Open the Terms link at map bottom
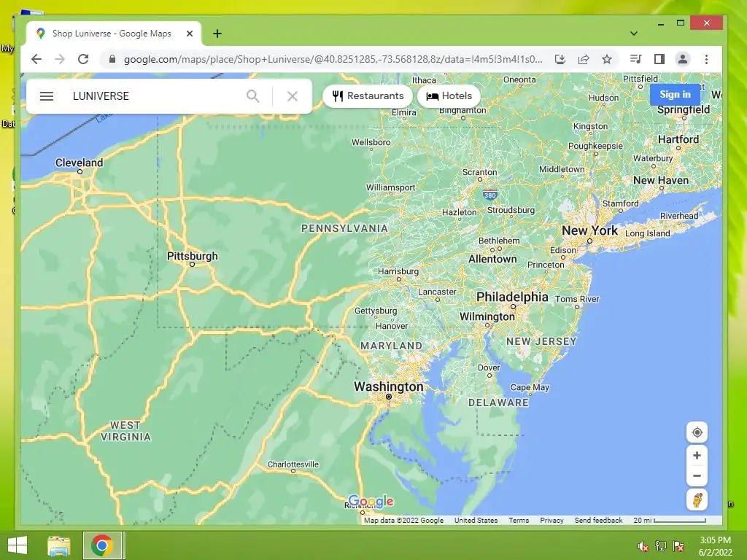 click(519, 521)
